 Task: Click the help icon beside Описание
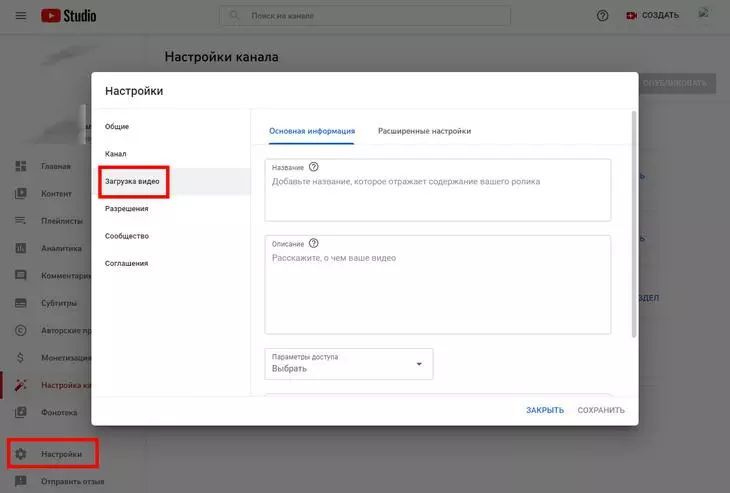click(314, 243)
